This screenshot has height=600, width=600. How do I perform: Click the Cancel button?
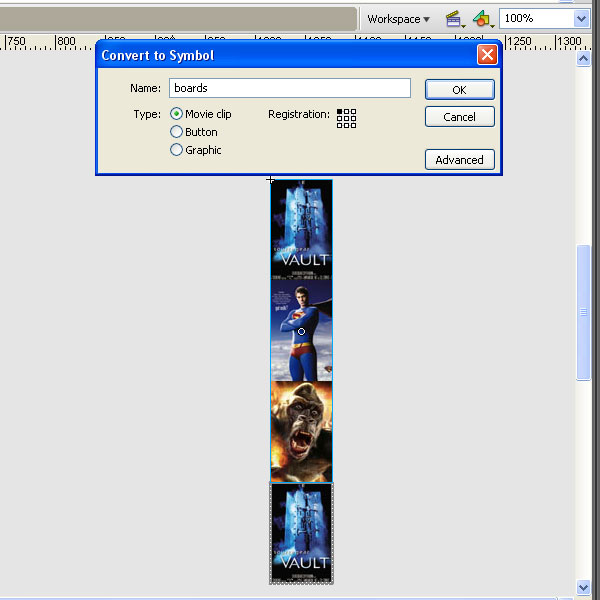tap(460, 117)
